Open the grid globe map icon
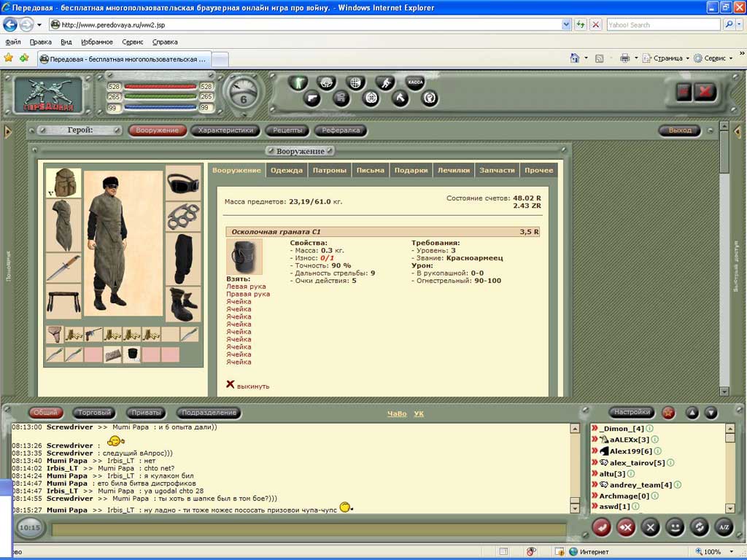 (355, 83)
